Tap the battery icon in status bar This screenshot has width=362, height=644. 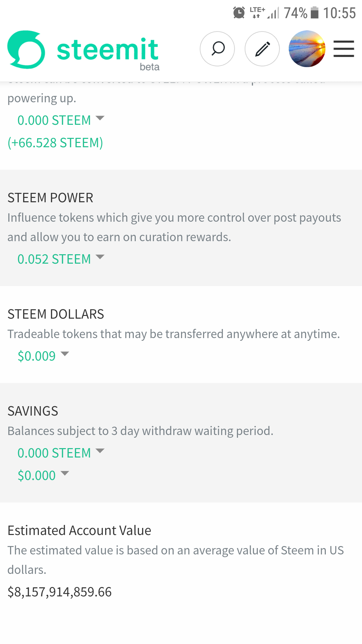coord(314,13)
